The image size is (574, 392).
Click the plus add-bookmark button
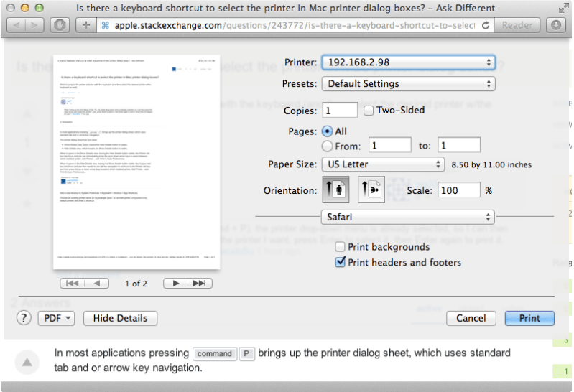point(86,25)
